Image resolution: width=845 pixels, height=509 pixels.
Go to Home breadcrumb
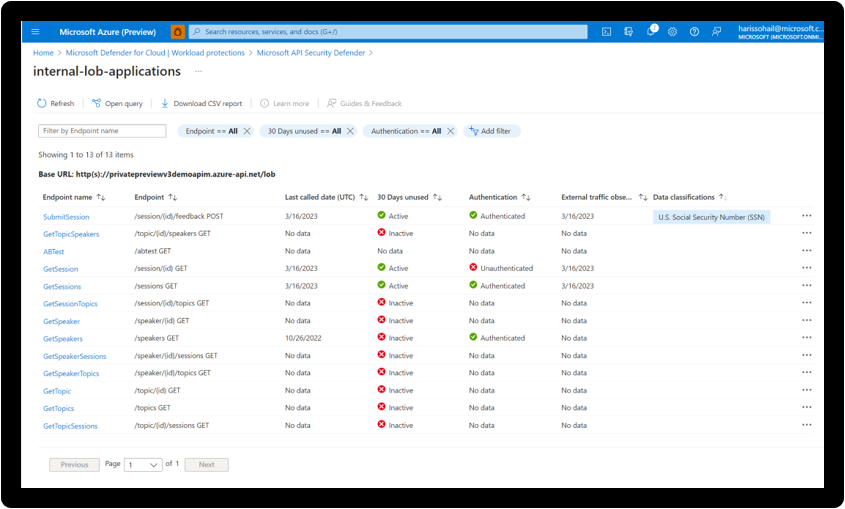click(43, 53)
